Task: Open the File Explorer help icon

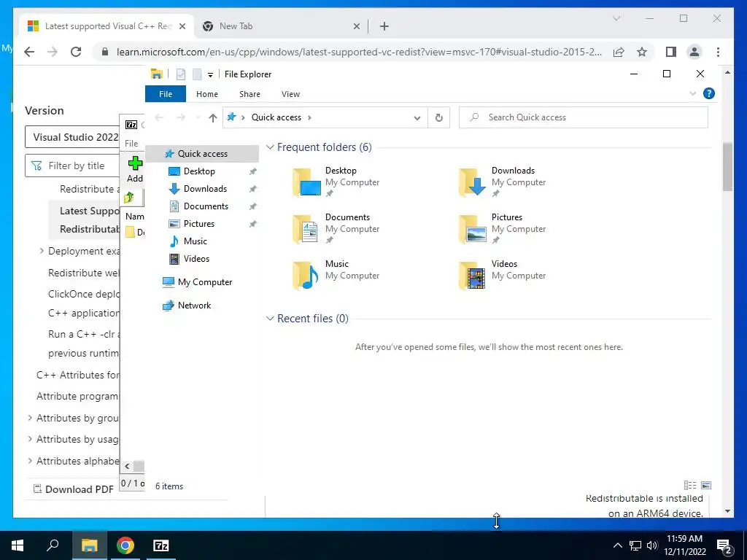Action: coord(708,93)
